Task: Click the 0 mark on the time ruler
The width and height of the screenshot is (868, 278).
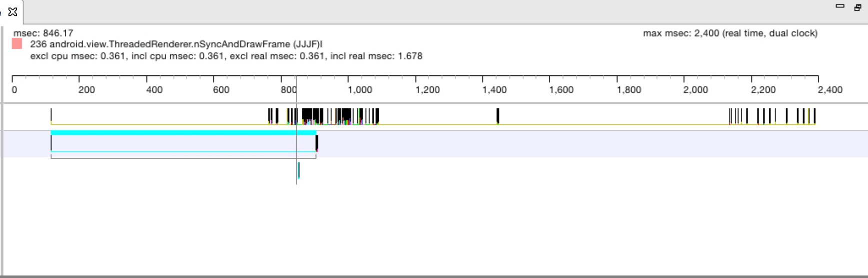Action: tap(14, 90)
